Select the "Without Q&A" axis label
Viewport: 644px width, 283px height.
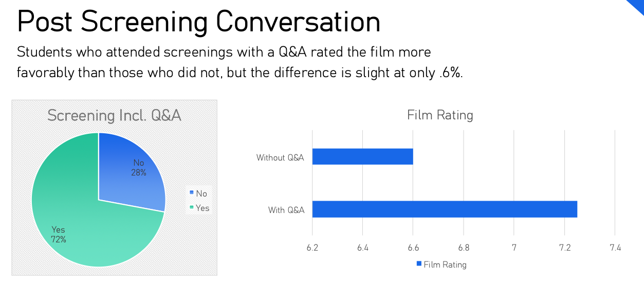[280, 157]
